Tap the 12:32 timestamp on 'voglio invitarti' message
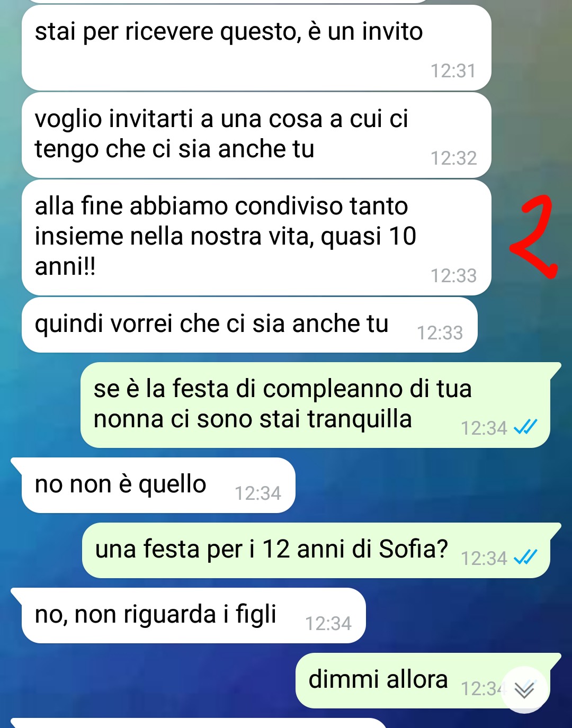The height and width of the screenshot is (728, 572). click(454, 158)
